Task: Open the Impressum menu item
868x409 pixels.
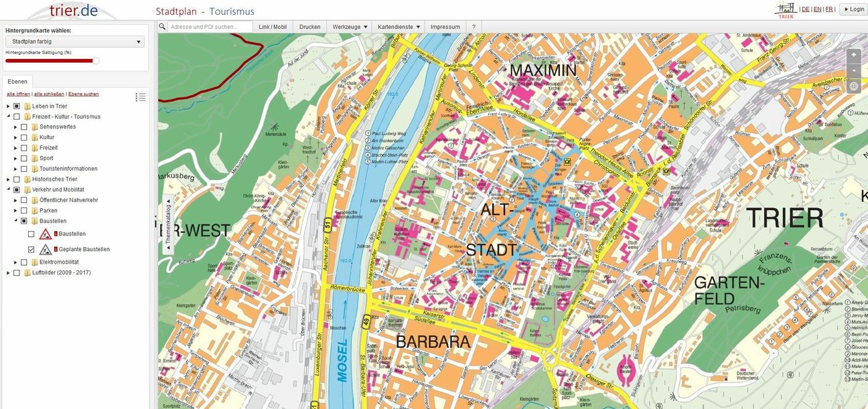Action: 447,26
